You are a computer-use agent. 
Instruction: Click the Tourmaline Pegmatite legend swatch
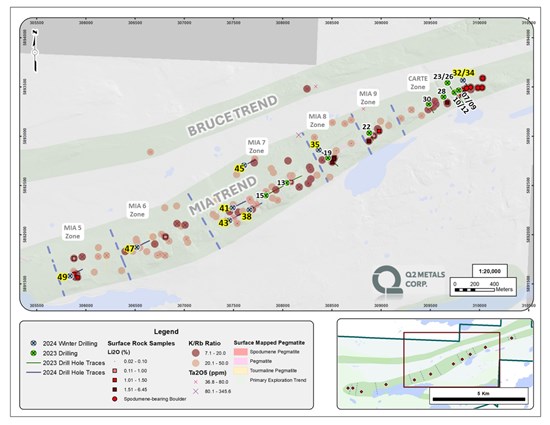(241, 371)
